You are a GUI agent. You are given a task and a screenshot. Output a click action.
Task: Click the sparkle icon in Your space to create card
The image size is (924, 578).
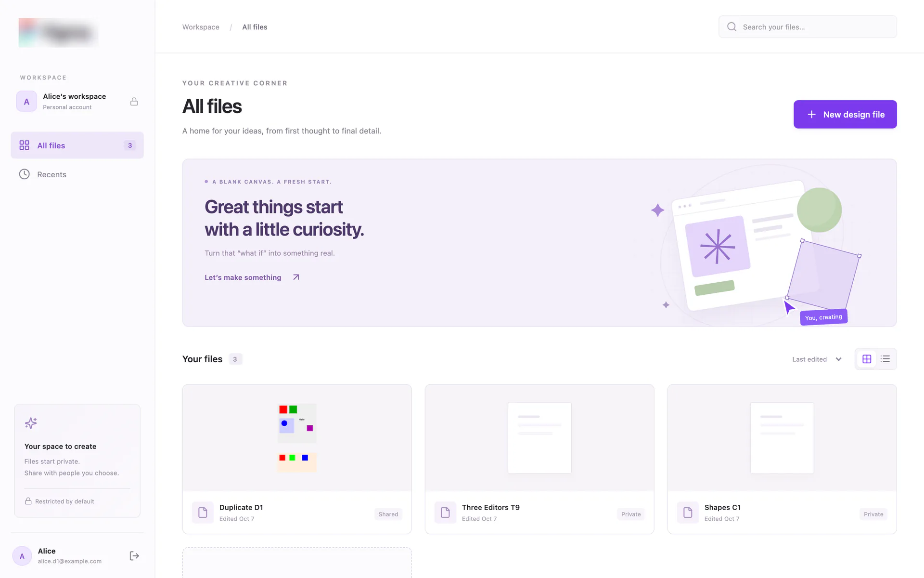31,423
